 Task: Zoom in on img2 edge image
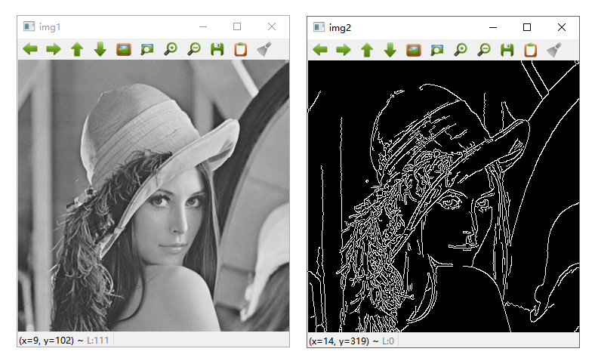click(x=461, y=50)
